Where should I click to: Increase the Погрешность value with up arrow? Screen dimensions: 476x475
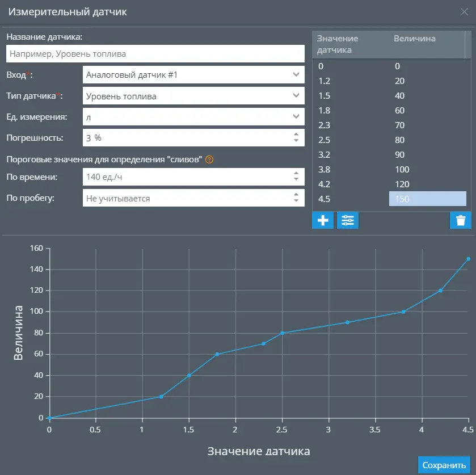pyautogui.click(x=296, y=134)
